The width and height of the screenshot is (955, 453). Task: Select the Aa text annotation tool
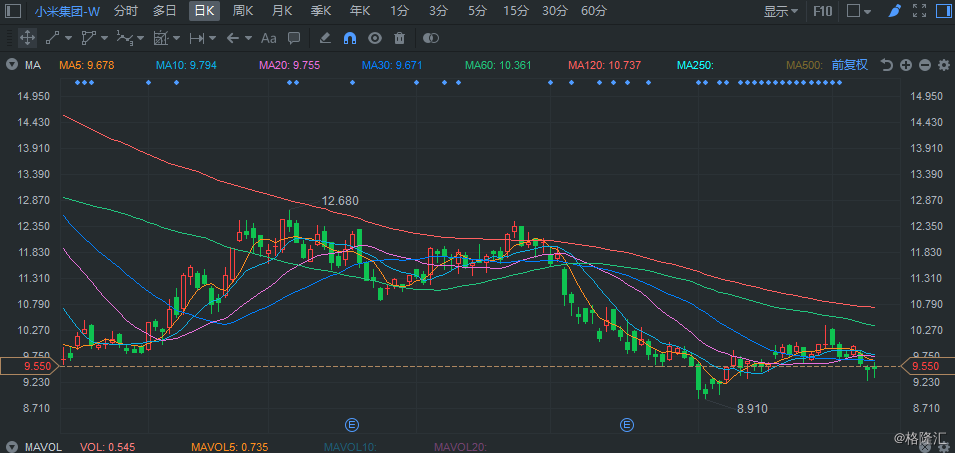[x=269, y=38]
